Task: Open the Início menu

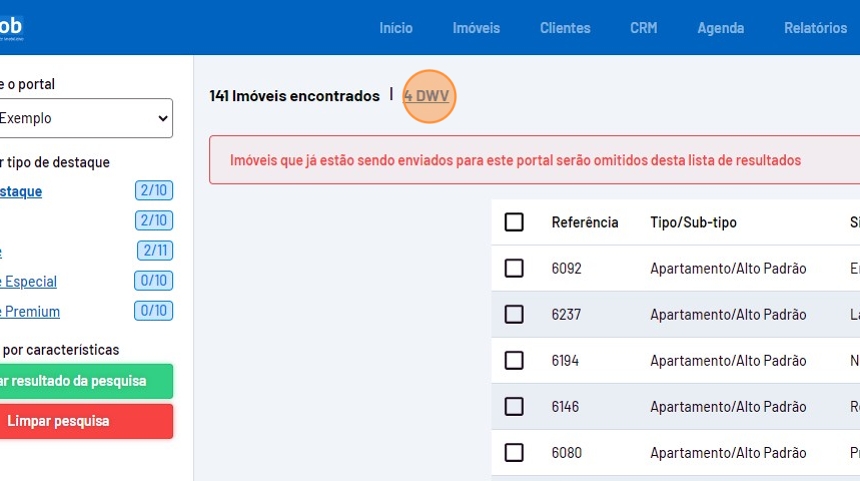Action: pyautogui.click(x=396, y=28)
